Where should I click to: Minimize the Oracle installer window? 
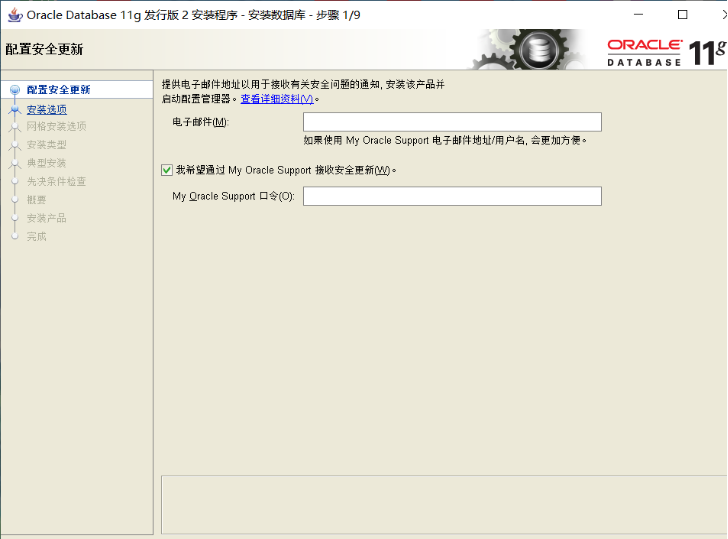[x=639, y=14]
